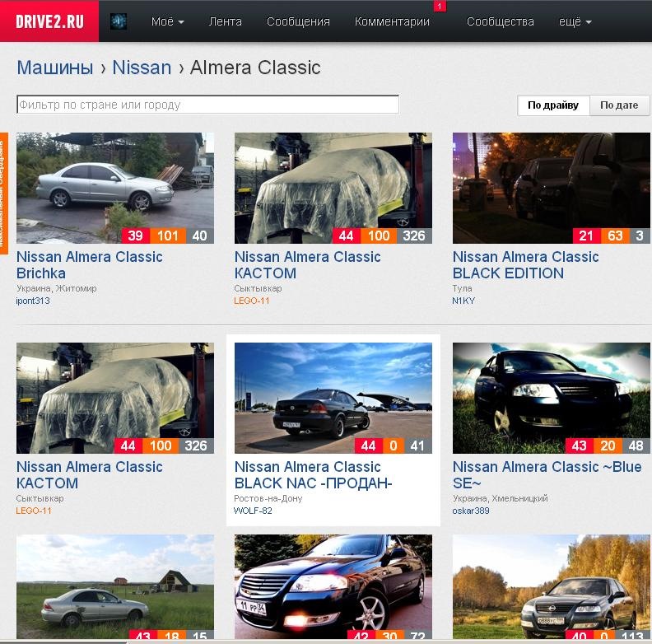Expand the Моё dropdown menu
Viewport: 652px width, 644px height.
coord(168,21)
